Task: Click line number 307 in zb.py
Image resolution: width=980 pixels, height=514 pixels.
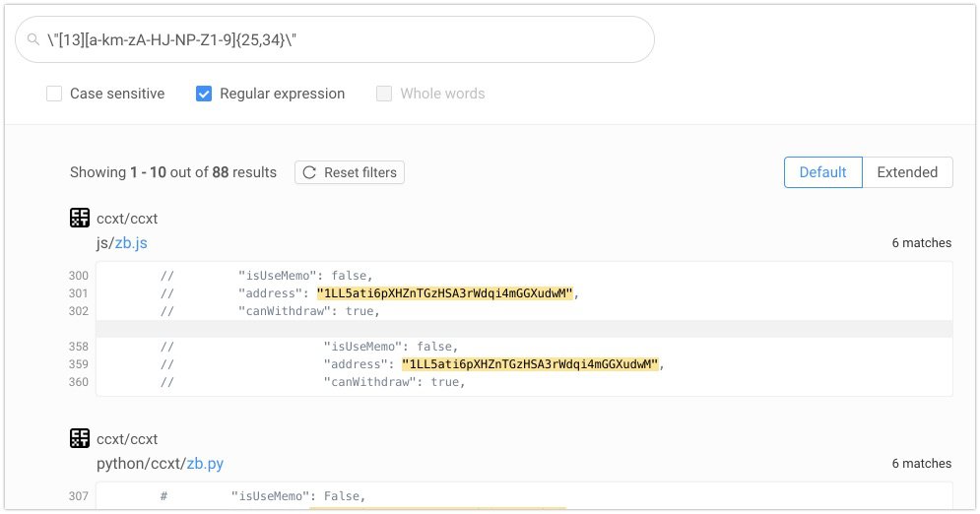Action: pos(79,496)
